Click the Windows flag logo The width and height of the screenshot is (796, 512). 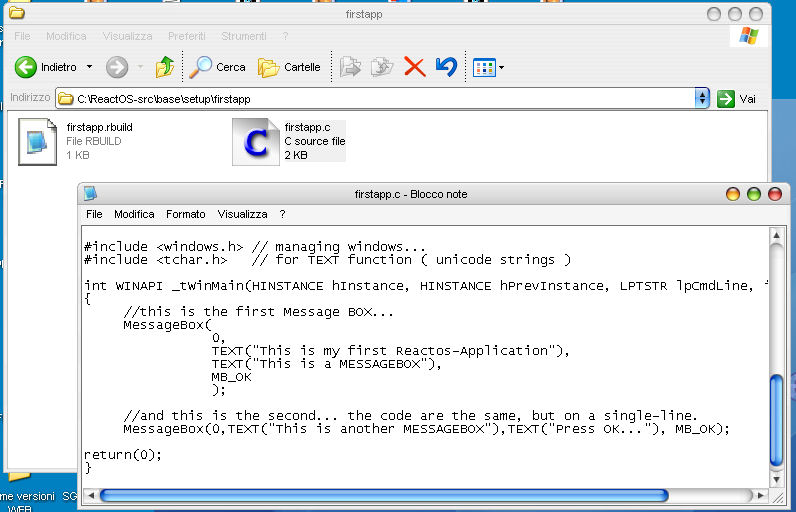click(x=749, y=36)
